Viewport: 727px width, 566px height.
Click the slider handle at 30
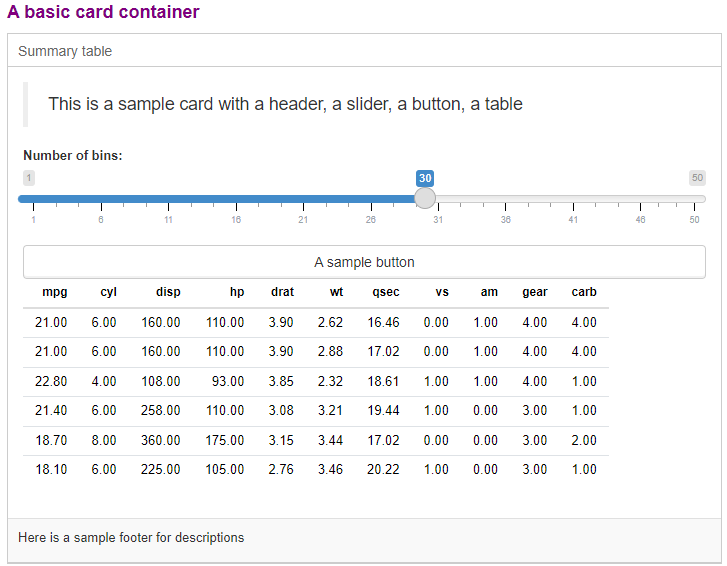tap(425, 198)
